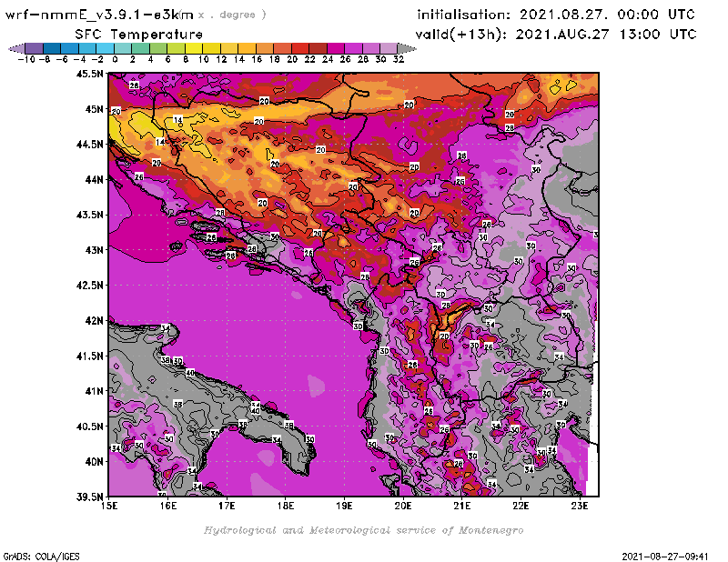Click the 'SFC Temperature' heading
728x562 pixels.
pyautogui.click(x=139, y=35)
